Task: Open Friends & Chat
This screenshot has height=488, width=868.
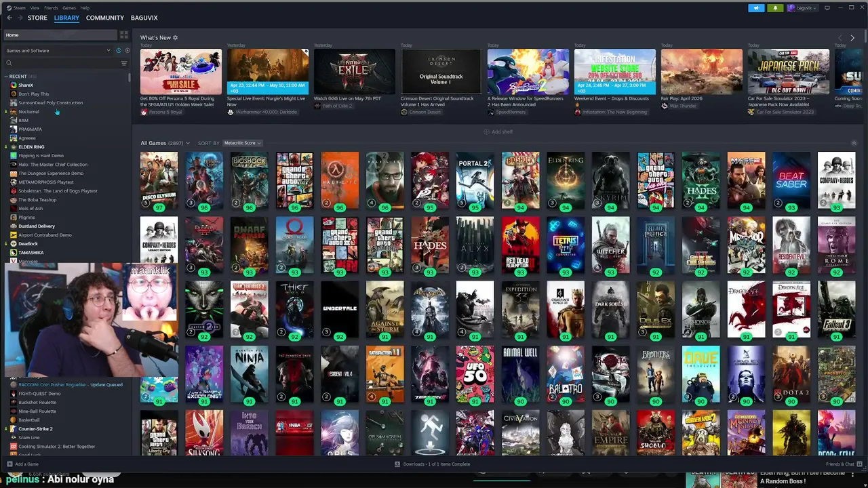Action: click(842, 464)
